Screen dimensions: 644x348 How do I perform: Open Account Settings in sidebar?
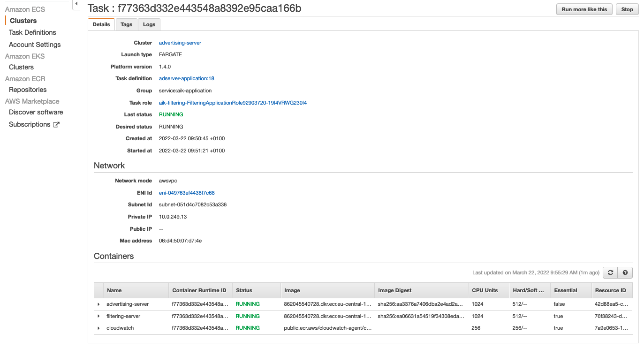35,45
